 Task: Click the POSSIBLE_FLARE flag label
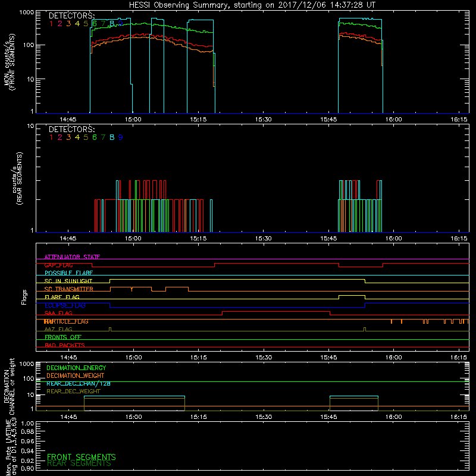[68, 273]
